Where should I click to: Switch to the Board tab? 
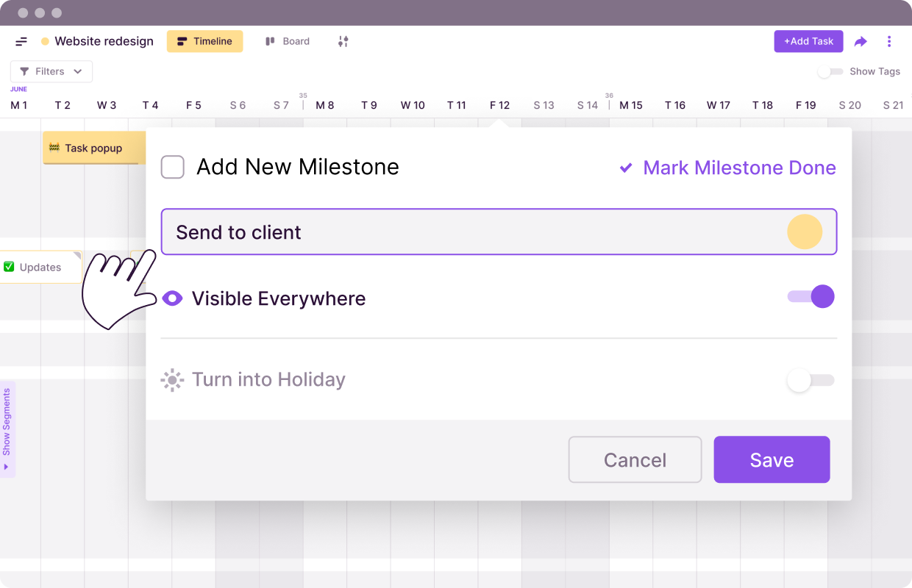[288, 42]
